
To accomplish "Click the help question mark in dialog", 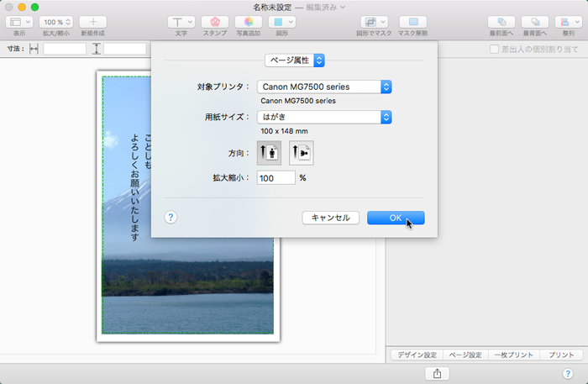I will [171, 217].
